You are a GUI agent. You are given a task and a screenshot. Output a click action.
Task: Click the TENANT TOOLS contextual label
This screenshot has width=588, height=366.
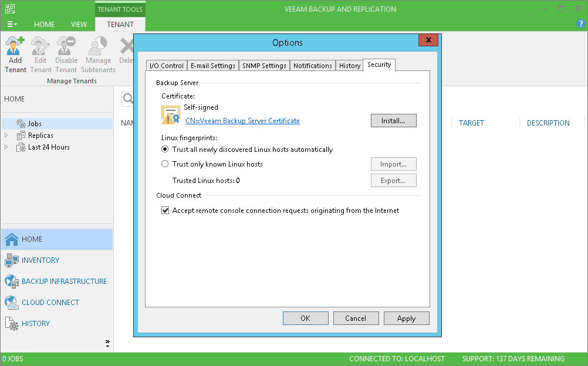point(120,9)
